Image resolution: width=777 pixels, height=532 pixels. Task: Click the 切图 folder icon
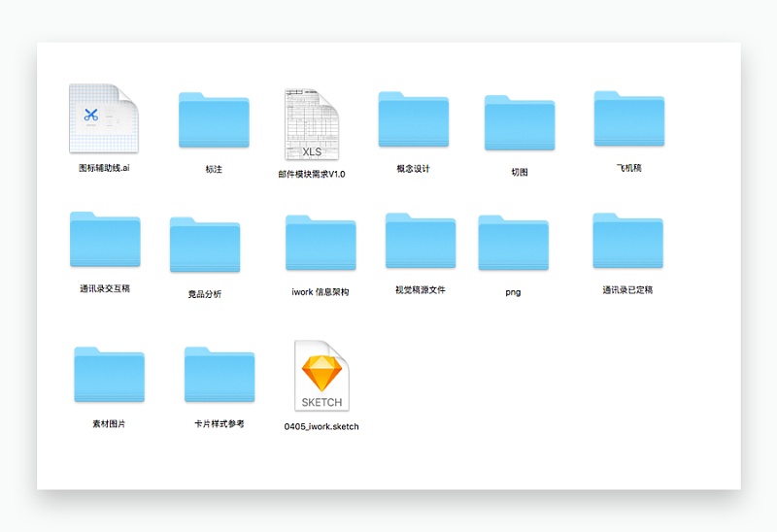pyautogui.click(x=520, y=123)
